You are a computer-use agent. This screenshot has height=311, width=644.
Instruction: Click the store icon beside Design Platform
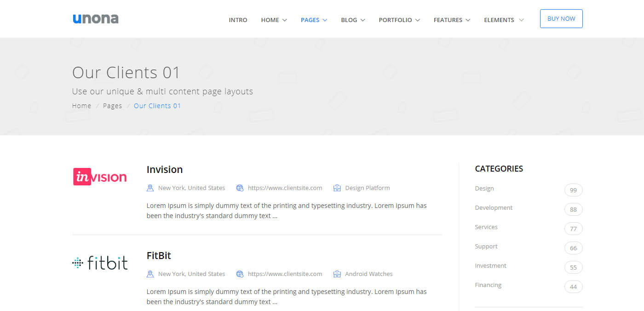coord(337,188)
